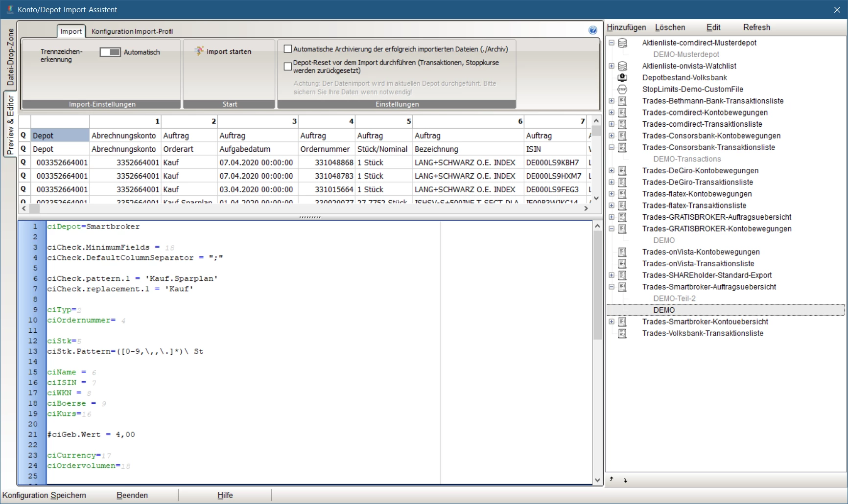Collapse the Trades-Smartbroker-Auftragsuebersicht node

click(612, 287)
